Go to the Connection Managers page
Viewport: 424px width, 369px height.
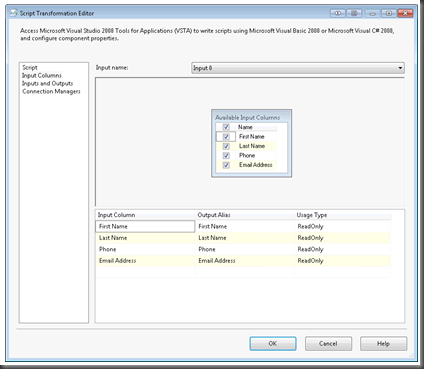[51, 91]
